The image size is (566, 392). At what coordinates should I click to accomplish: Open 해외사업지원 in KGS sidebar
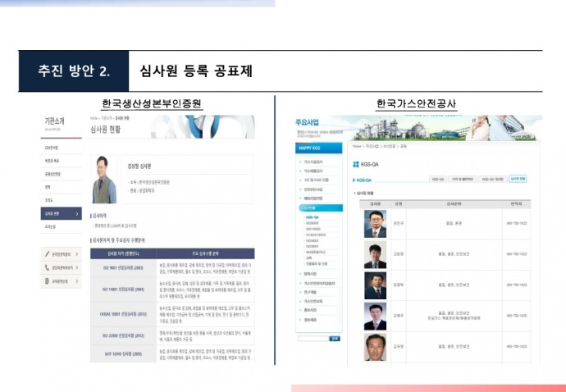click(x=313, y=198)
